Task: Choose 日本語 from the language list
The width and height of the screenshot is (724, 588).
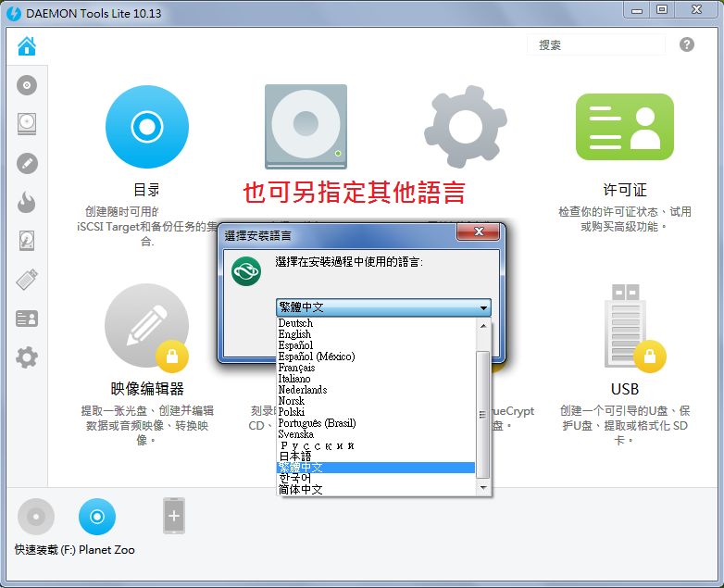Action: click(376, 457)
